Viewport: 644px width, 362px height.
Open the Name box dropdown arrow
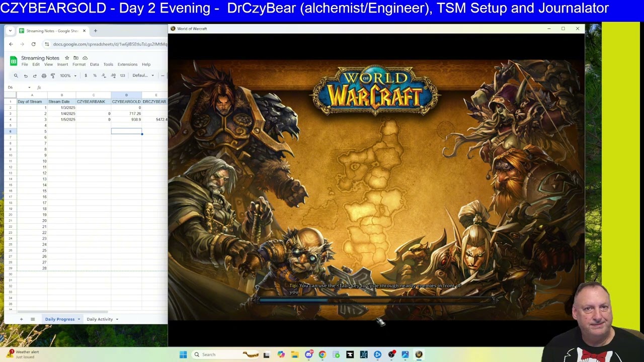pos(29,87)
